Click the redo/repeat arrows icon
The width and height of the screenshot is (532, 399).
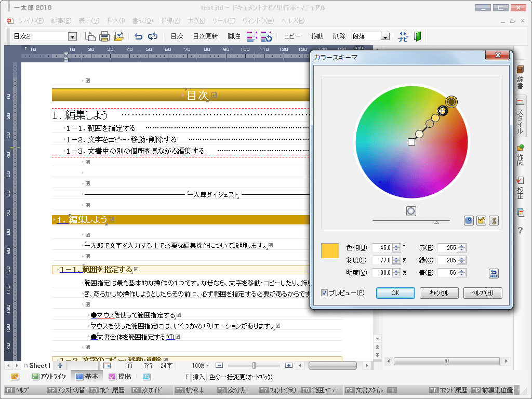[153, 36]
